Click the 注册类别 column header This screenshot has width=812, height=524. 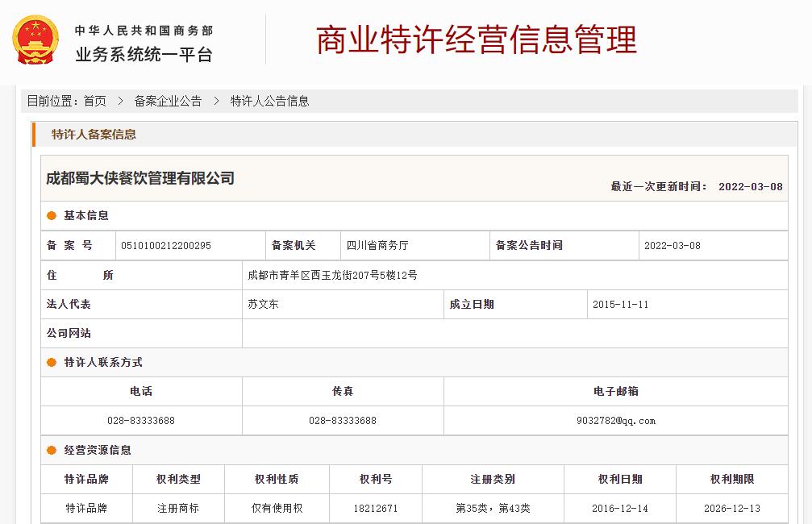tap(493, 479)
